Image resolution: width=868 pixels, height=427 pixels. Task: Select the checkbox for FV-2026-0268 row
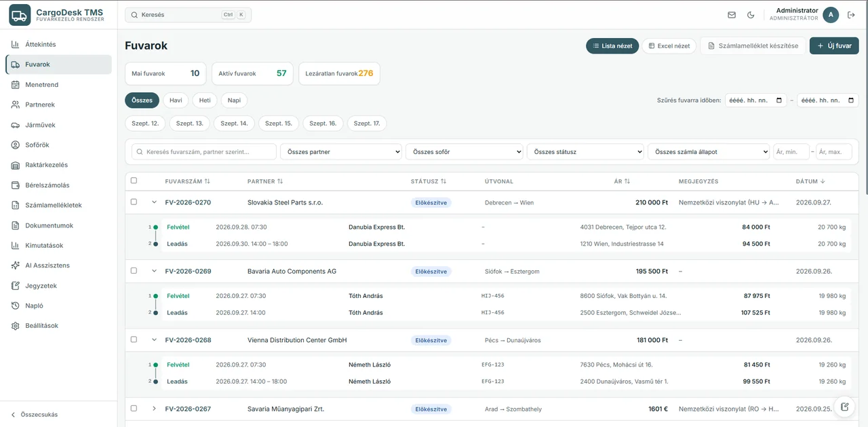[x=134, y=339]
